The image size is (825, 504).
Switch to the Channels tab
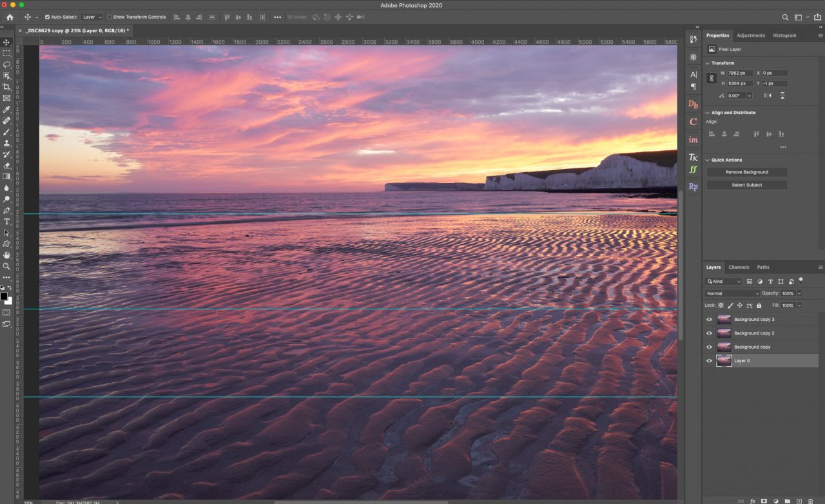click(x=739, y=267)
